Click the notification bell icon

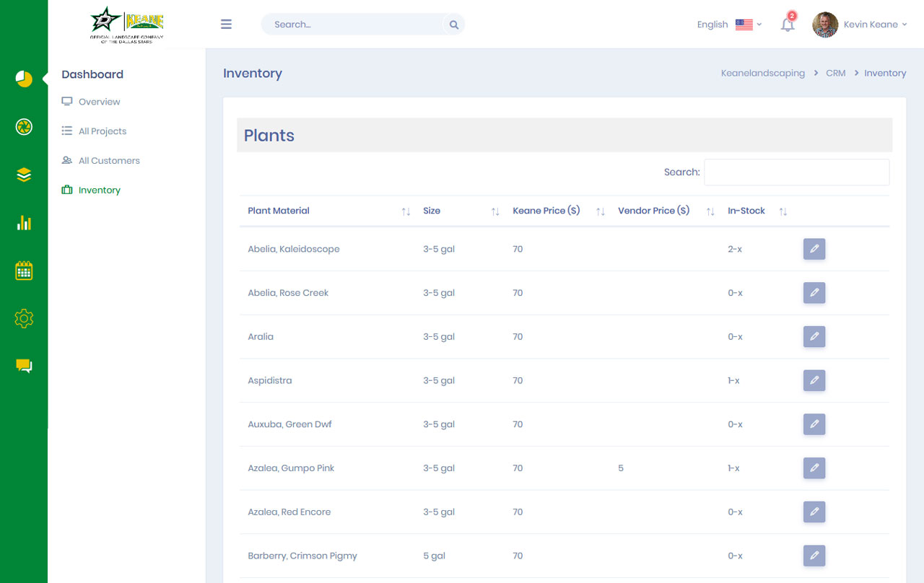[788, 25]
